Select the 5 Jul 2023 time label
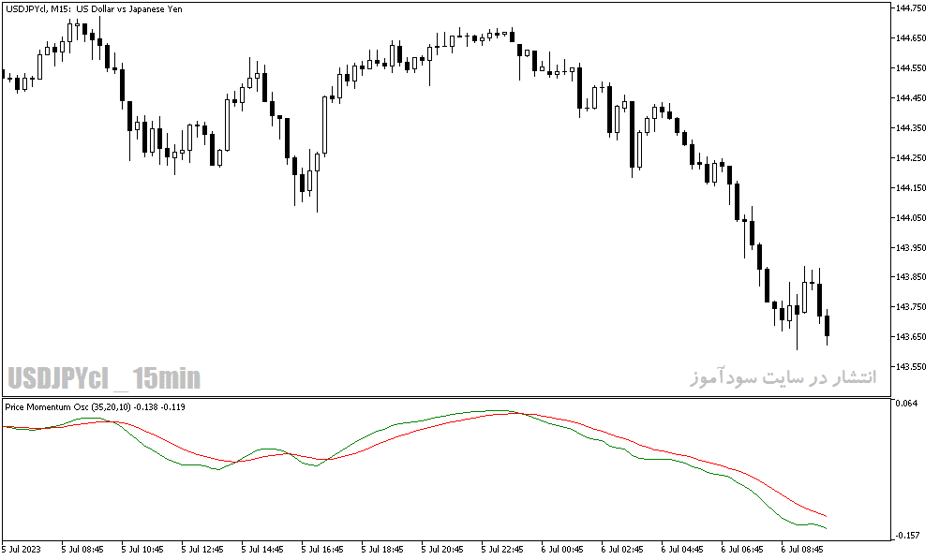This screenshot has height=560, width=940. 22,549
